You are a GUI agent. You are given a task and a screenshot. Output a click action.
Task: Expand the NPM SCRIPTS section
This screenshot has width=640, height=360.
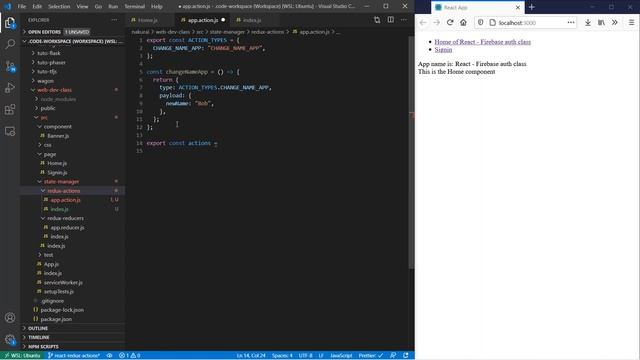[x=73, y=347]
